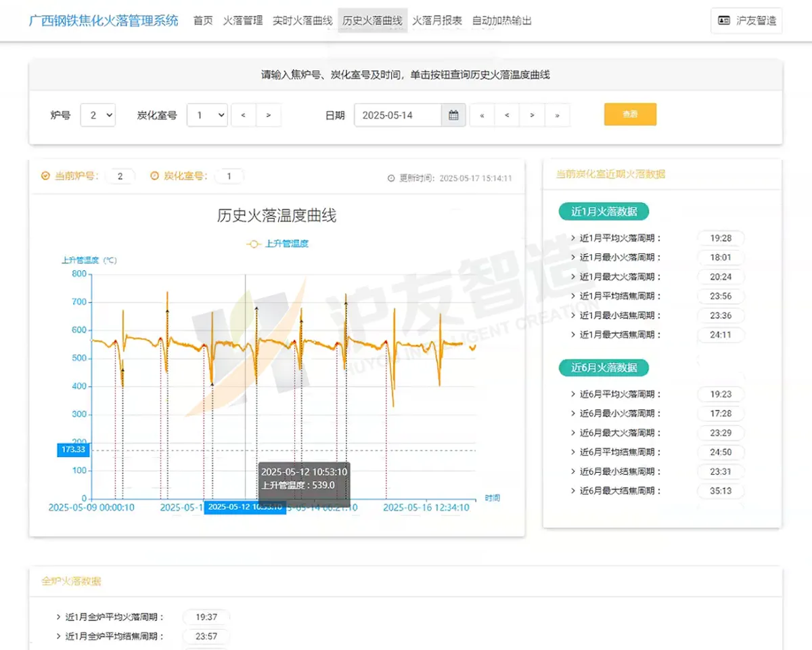
Task: Open the 首页 menu item
Action: [202, 20]
